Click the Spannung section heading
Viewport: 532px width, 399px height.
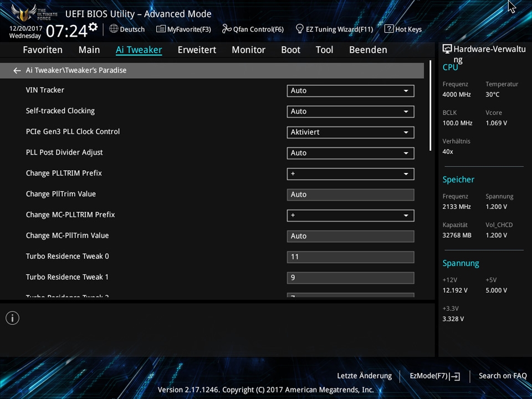coord(461,263)
